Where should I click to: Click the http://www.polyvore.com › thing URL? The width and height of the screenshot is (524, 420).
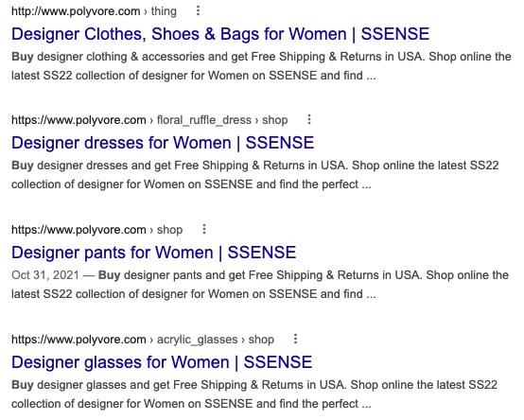(x=94, y=11)
